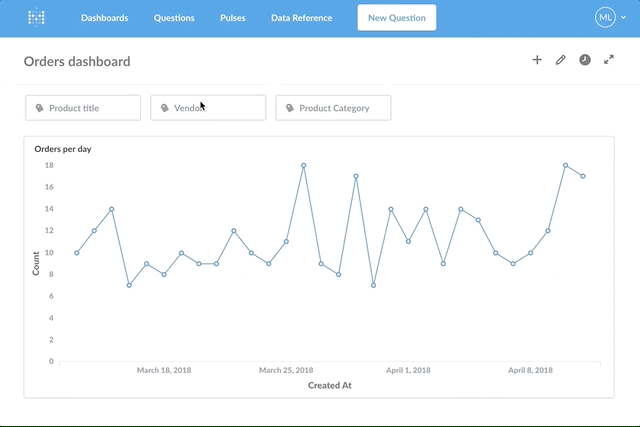Screen dimensions: 640x427
Task: Open the ML user avatar menu
Action: tap(607, 17)
